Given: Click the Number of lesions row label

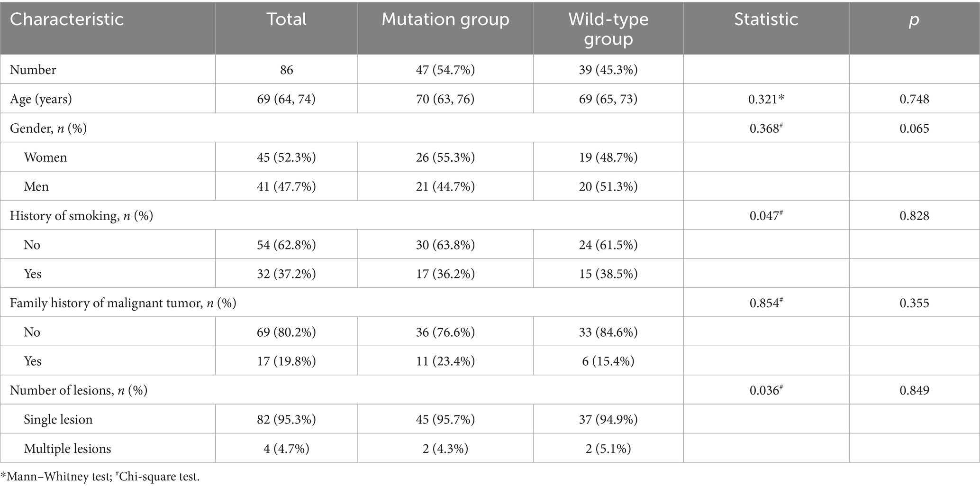Looking at the screenshot, I should point(79,390).
